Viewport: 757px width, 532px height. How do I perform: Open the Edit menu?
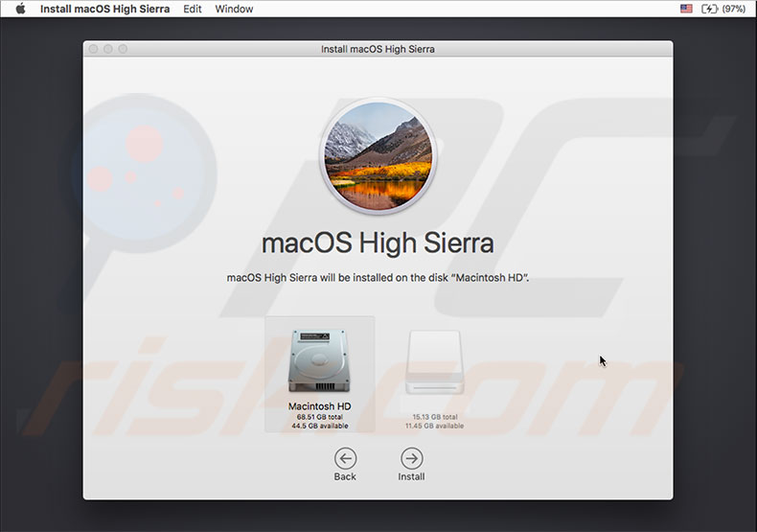[x=193, y=9]
